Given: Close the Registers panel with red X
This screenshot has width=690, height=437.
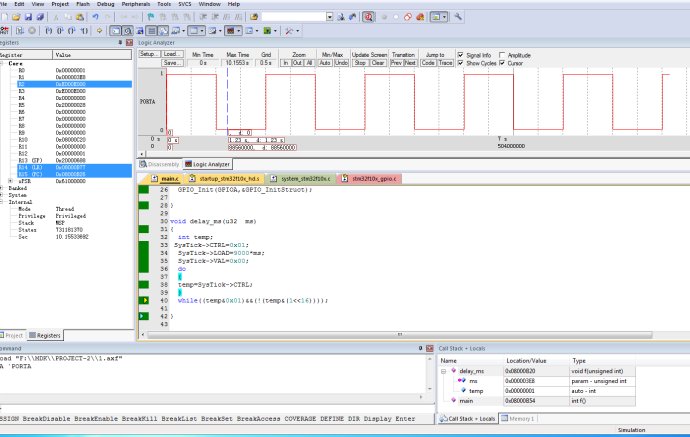Looking at the screenshot, I should click(x=127, y=43).
